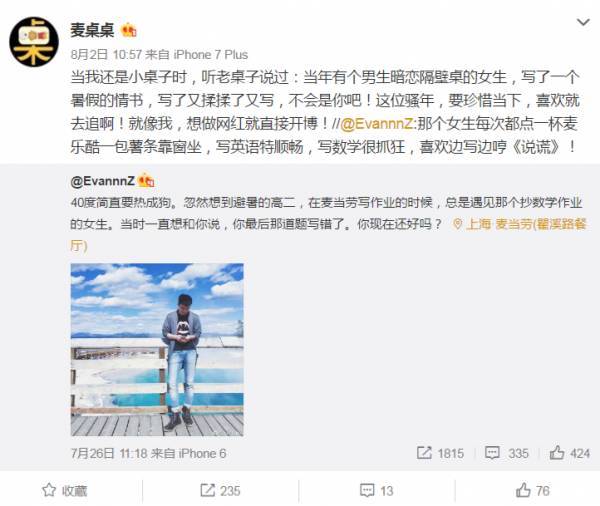Click the @EvannnZ mention in the repost text
The height and width of the screenshot is (506, 600).
point(377,124)
